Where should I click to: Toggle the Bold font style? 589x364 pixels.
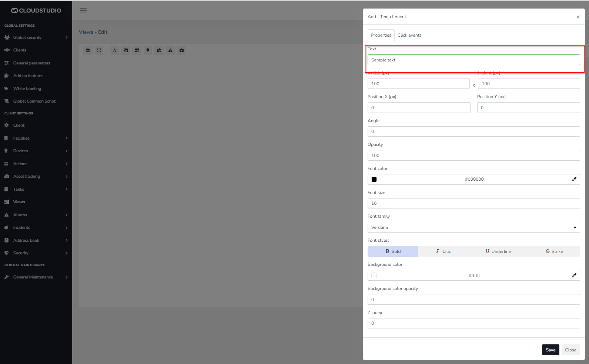pyautogui.click(x=393, y=251)
